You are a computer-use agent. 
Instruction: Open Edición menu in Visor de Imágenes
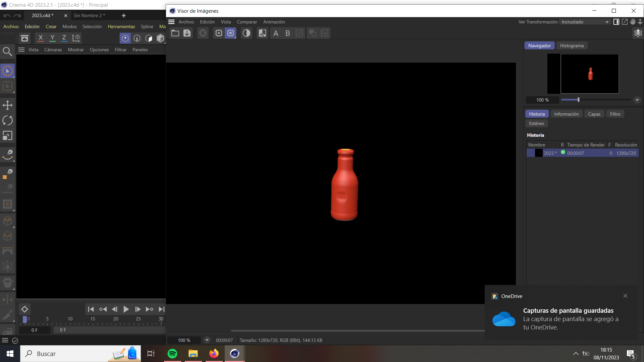[207, 22]
